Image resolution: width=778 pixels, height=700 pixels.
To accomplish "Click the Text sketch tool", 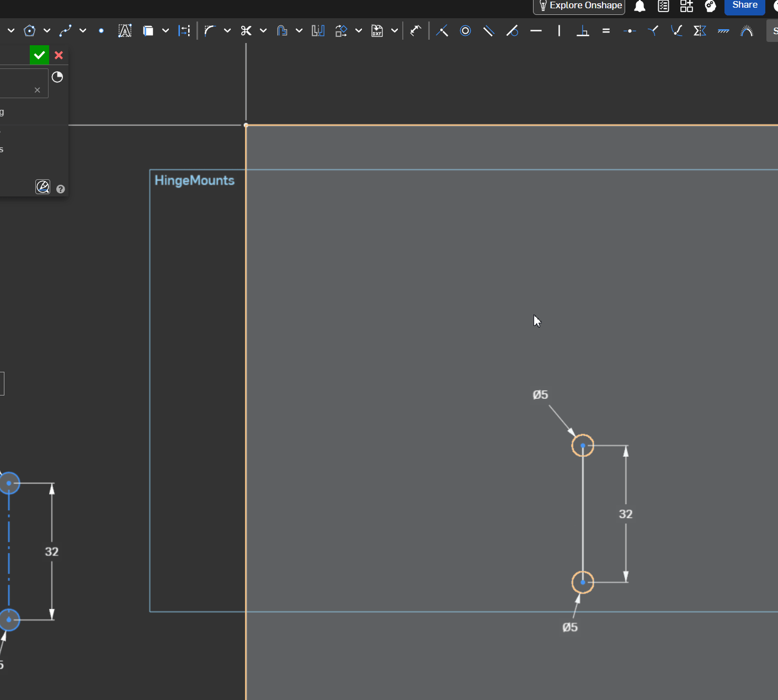I will (125, 31).
